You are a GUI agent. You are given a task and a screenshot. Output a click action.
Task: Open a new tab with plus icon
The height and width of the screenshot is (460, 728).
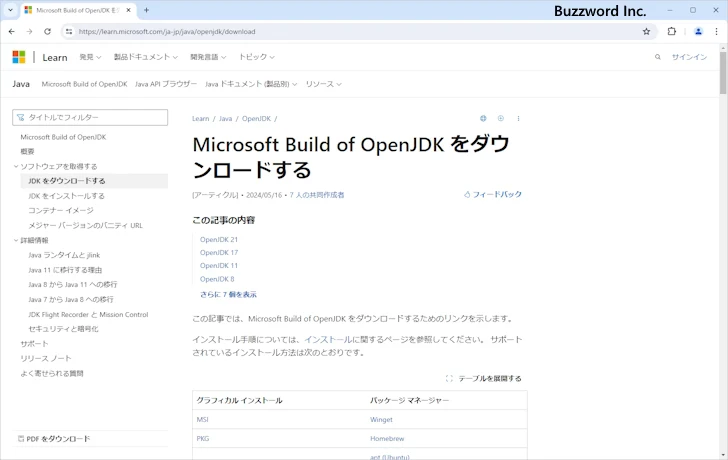146,10
